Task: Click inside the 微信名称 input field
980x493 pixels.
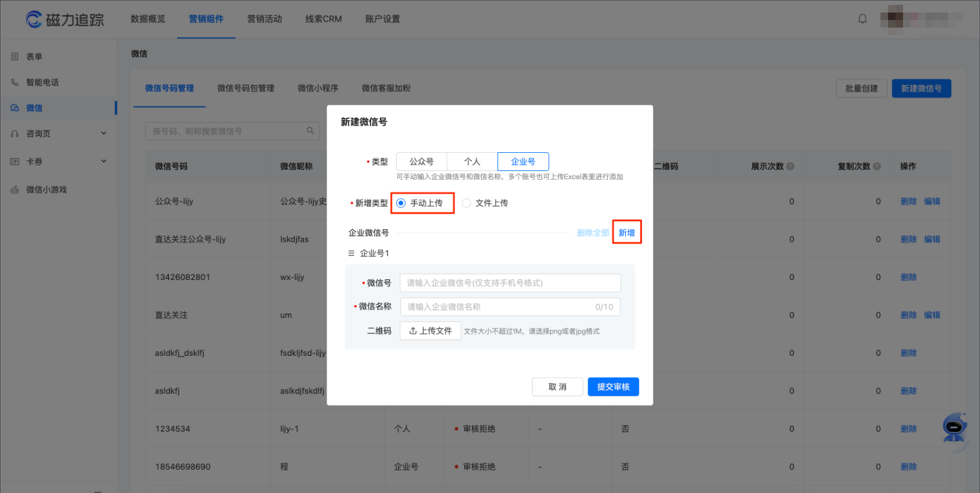Action: [x=510, y=306]
